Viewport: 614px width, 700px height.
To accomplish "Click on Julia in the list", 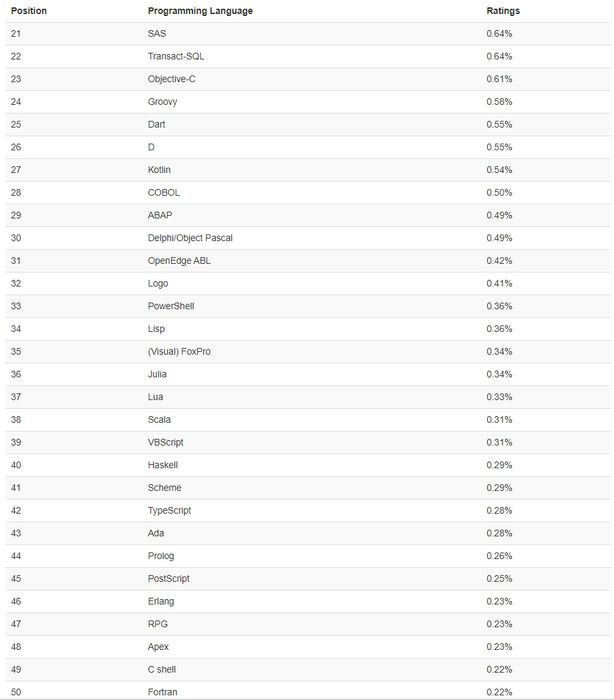I will (157, 374).
